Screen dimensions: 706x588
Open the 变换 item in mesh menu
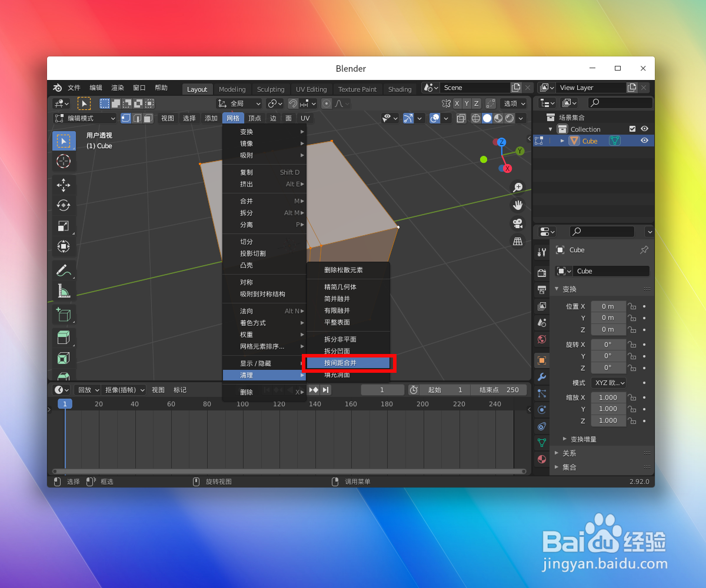[x=265, y=132]
